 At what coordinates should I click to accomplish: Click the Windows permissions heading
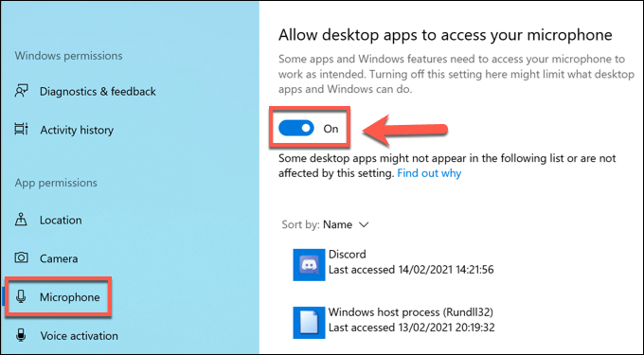[x=68, y=56]
